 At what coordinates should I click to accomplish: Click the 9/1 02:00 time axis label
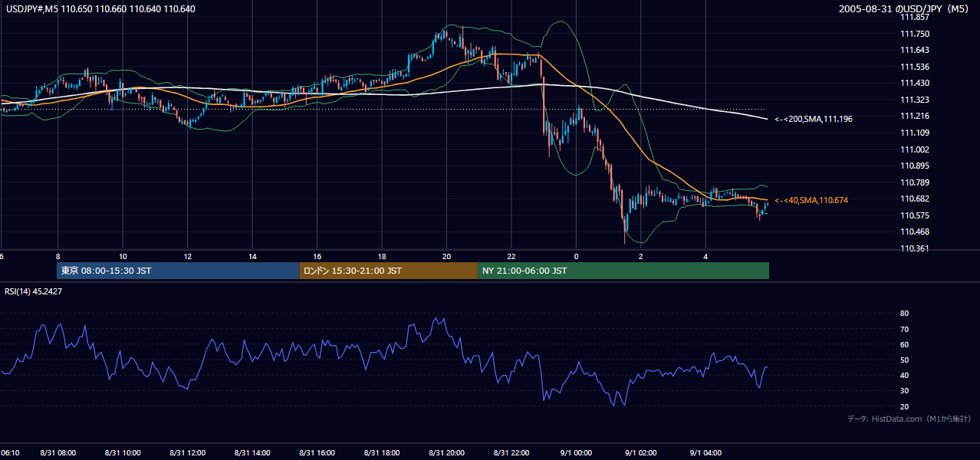click(x=641, y=452)
